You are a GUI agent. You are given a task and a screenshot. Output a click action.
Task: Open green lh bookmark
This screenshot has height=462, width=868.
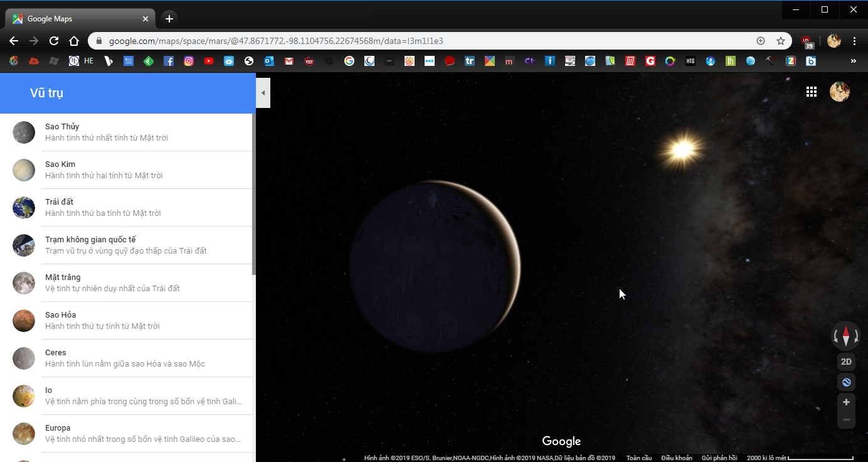point(731,61)
